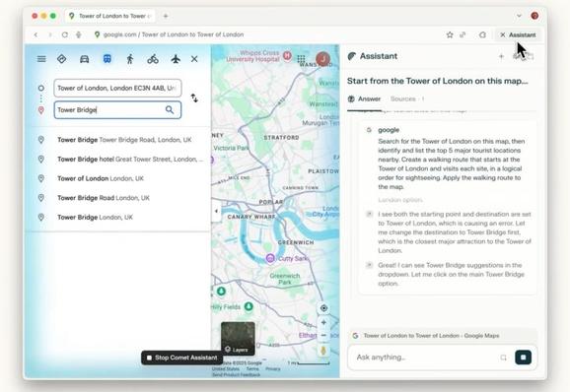This screenshot has width=570, height=392.
Task: Open Street View pegman
Action: 323,351
